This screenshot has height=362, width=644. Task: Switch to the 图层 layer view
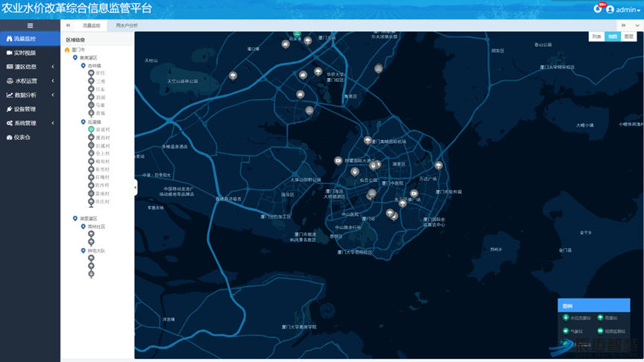tap(630, 36)
